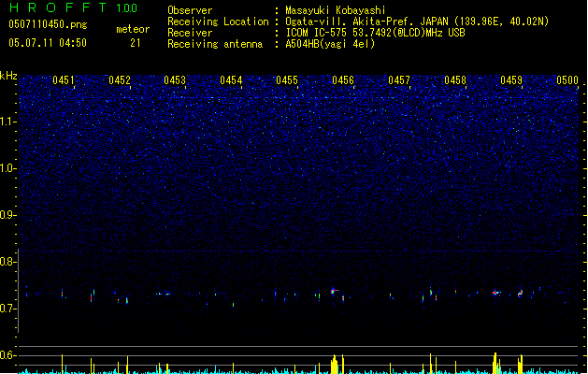Screen dimensions: 588x374
Task: Click the 0457 time marker
Action: (399, 80)
